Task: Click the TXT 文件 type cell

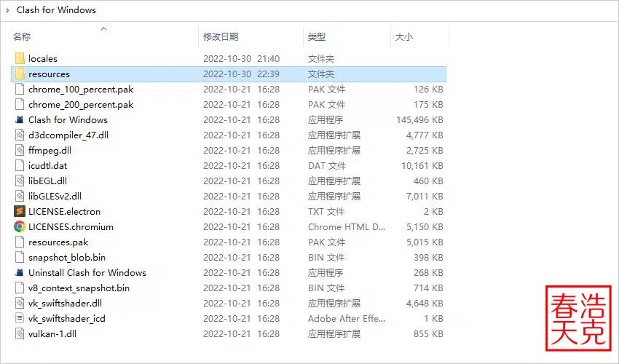Action: (326, 212)
